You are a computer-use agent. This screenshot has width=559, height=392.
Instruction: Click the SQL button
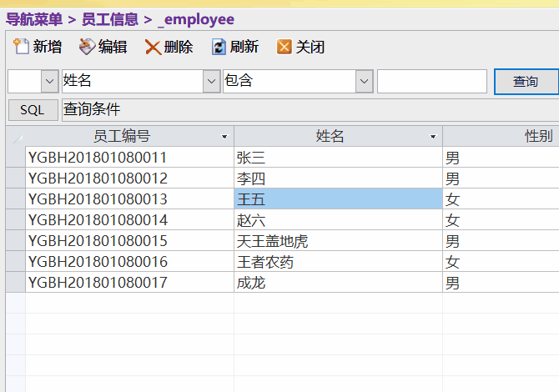[x=33, y=110]
